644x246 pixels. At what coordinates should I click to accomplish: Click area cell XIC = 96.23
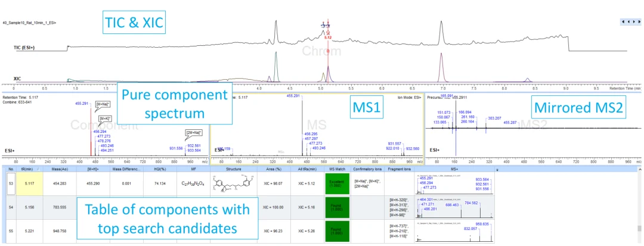pos(274,231)
